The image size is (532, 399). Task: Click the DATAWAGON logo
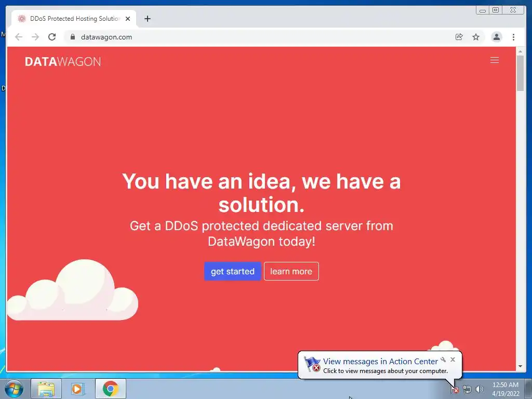point(63,62)
